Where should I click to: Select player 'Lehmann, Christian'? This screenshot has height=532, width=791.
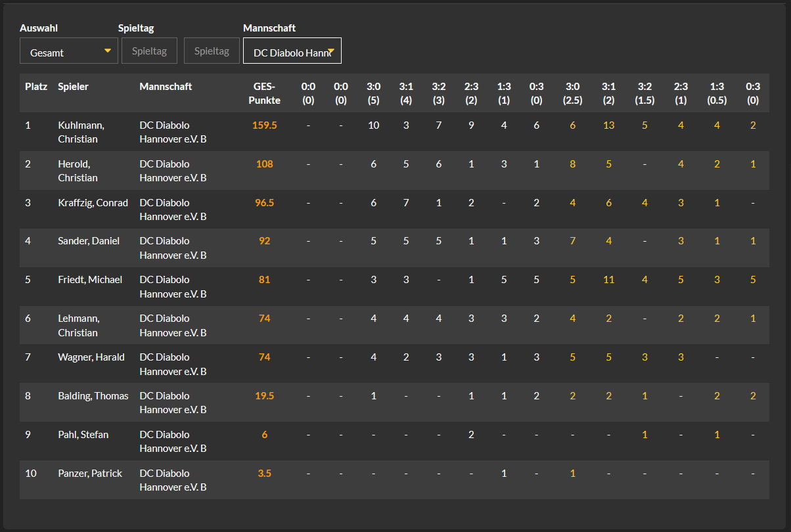79,325
